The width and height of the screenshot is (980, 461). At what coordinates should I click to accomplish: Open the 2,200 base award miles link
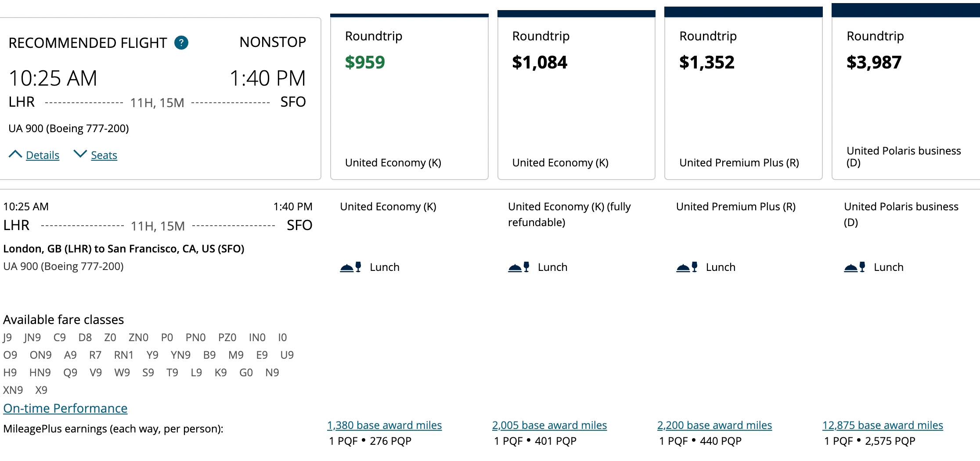pos(714,425)
